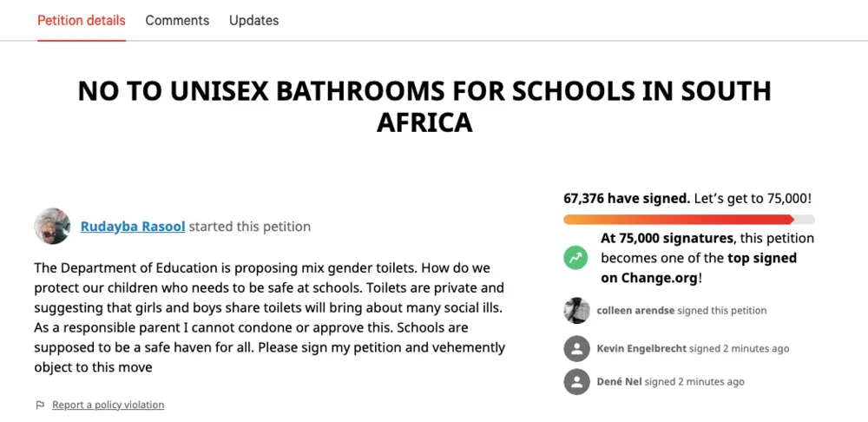The width and height of the screenshot is (868, 422).
Task: Open the Petition details tab
Action: click(82, 20)
